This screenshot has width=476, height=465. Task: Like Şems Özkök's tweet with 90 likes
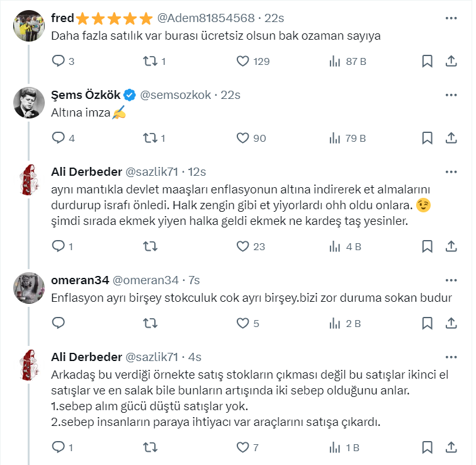[243, 138]
